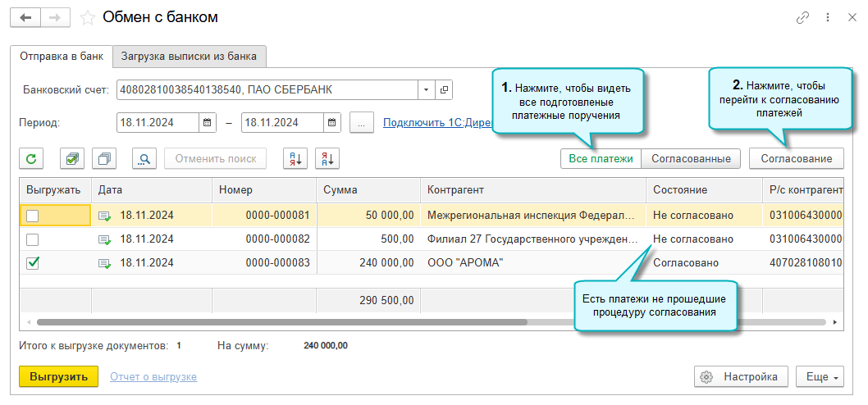Select the cell with sum 240 000,00
This screenshot has height=405, width=868.
368,263
